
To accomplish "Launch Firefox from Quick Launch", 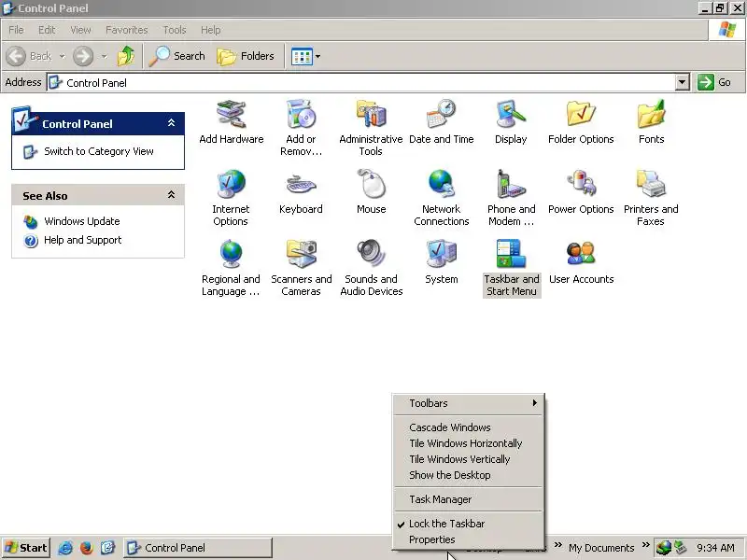I will pos(86,548).
